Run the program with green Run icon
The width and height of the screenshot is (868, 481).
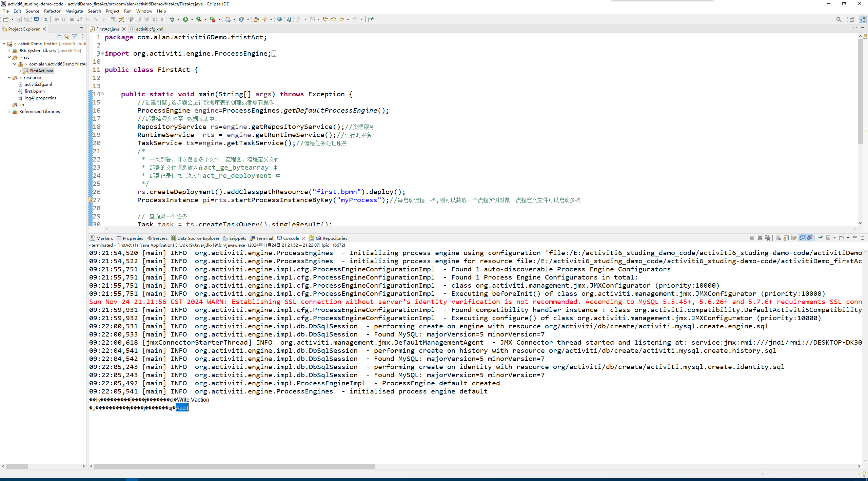[185, 19]
